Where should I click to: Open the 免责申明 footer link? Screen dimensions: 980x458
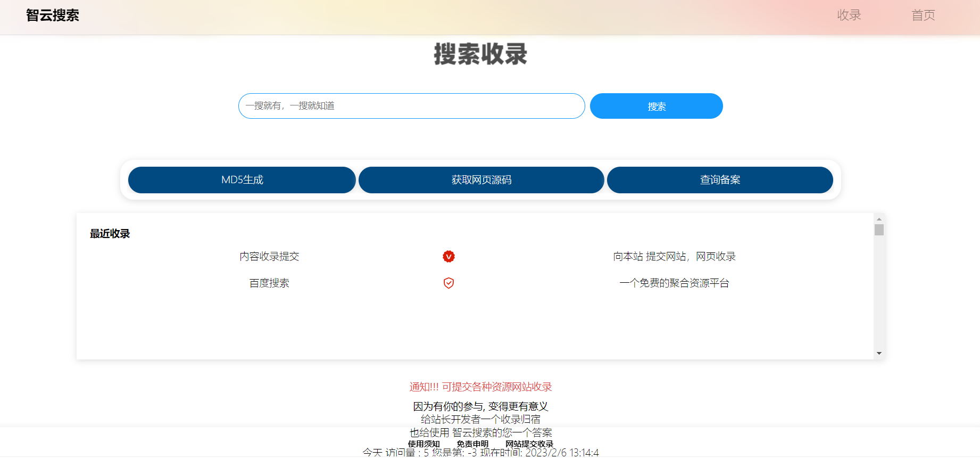pyautogui.click(x=472, y=444)
